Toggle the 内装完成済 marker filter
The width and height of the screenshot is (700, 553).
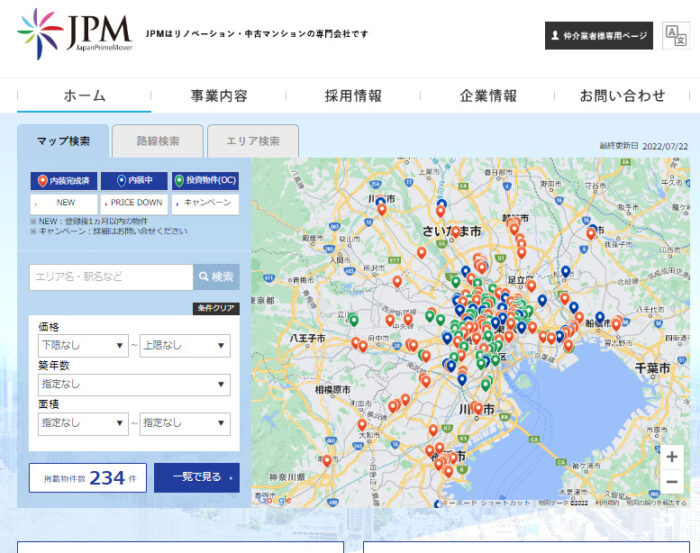click(x=64, y=181)
